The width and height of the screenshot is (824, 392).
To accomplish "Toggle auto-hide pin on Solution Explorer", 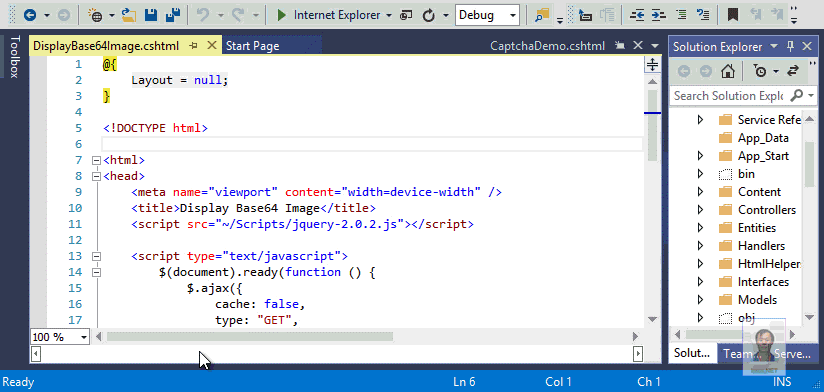I will tap(790, 46).
